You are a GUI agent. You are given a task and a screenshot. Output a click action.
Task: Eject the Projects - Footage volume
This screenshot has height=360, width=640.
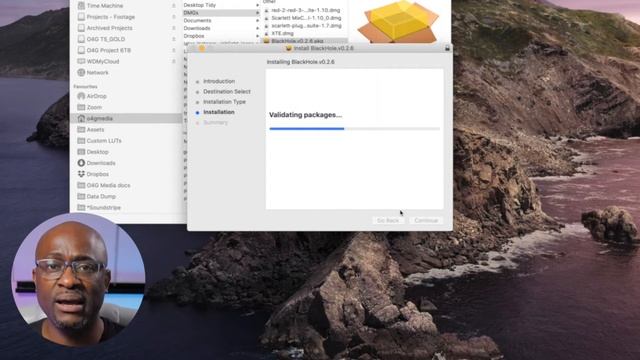(174, 17)
